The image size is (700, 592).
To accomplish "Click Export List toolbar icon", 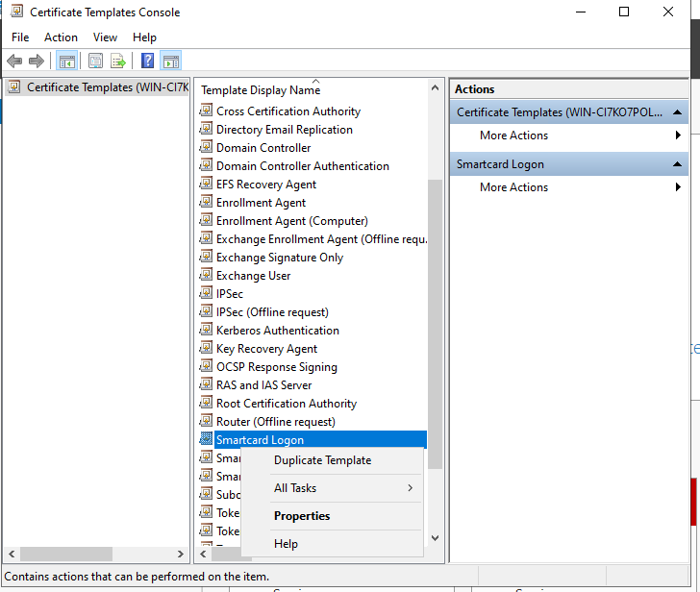I will tap(118, 61).
